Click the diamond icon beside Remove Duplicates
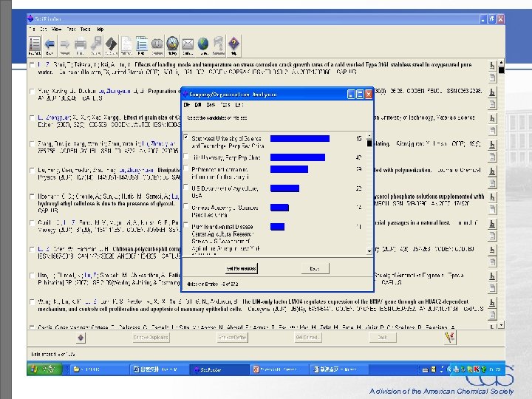532x399 pixels. pyautogui.click(x=81, y=338)
